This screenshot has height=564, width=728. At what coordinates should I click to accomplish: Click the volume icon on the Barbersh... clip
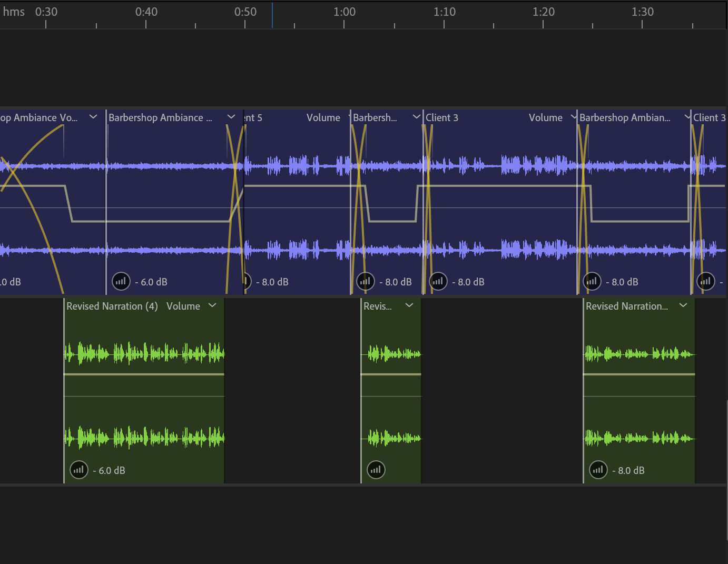366,282
